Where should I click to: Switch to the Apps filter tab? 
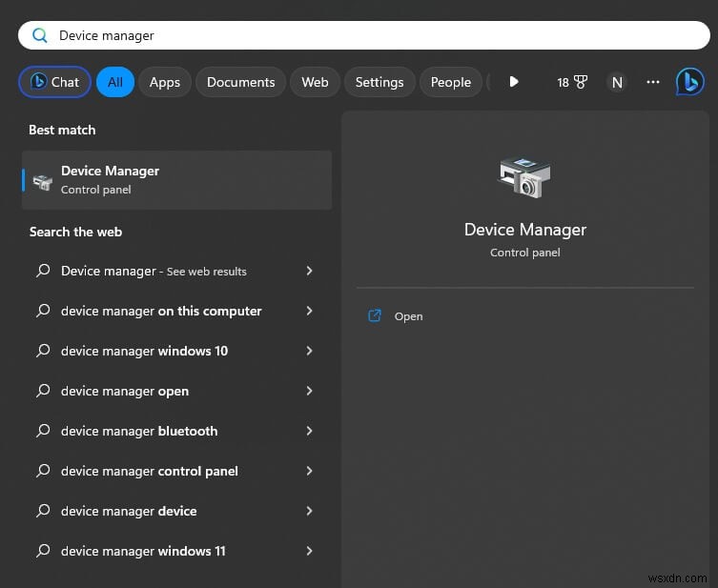click(165, 82)
